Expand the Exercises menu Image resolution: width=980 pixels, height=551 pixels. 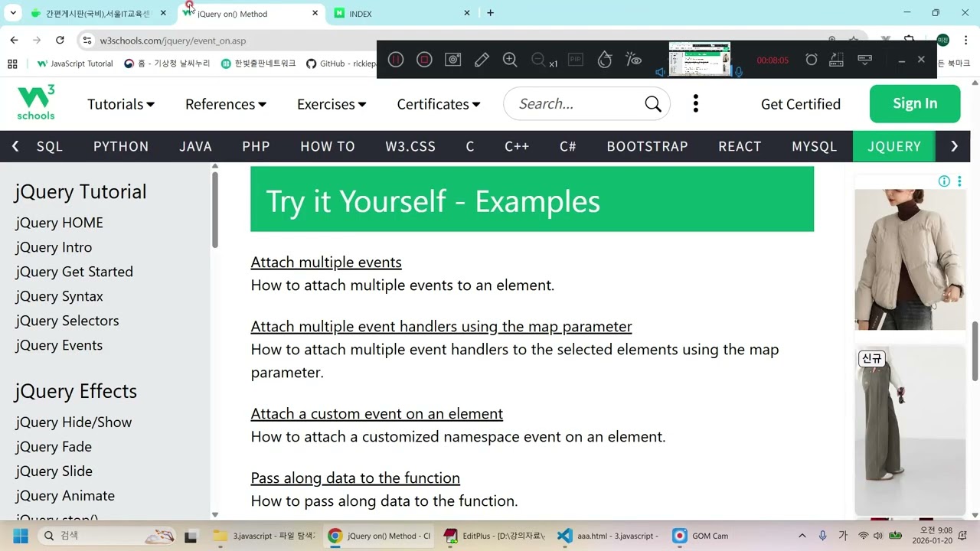[332, 104]
